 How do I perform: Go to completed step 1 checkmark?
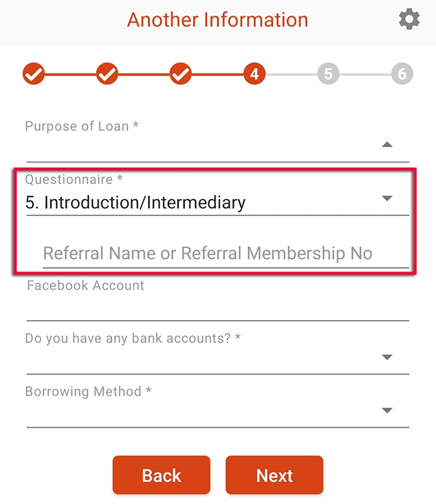(x=34, y=74)
